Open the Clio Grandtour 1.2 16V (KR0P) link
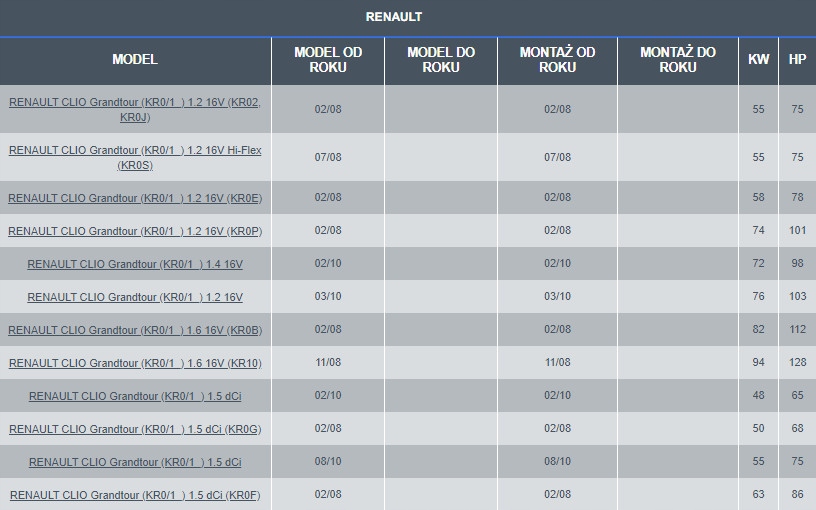 [x=135, y=231]
